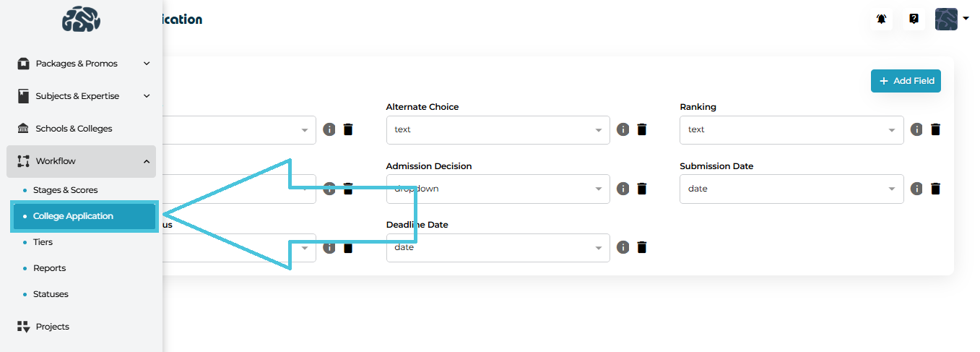This screenshot has height=352, width=980.
Task: Delete the Alternate Choice field
Action: tap(642, 129)
